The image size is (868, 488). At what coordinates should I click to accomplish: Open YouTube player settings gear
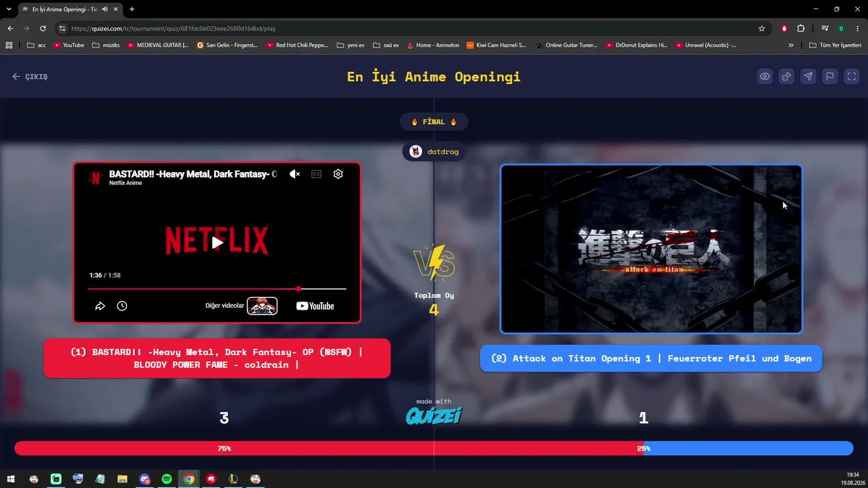coord(338,174)
